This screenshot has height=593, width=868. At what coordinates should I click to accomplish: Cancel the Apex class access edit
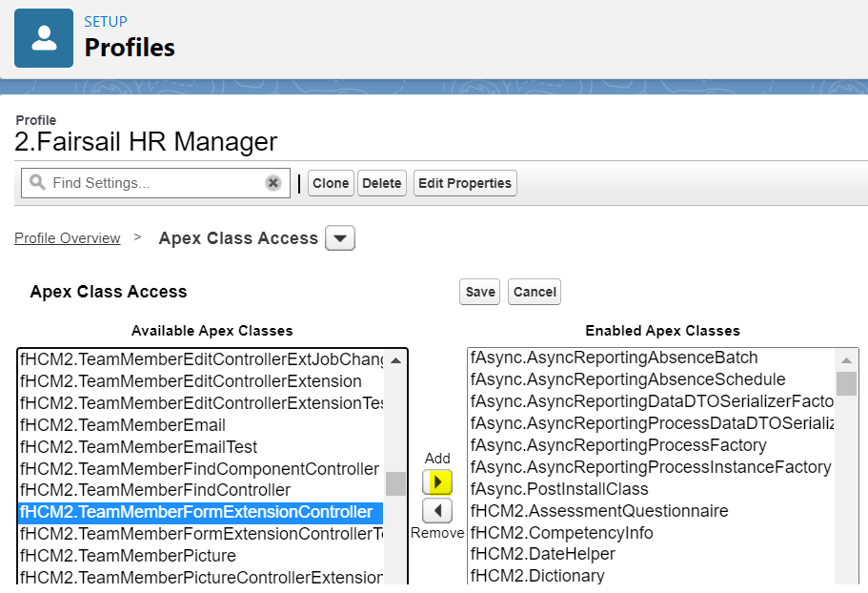[x=535, y=292]
